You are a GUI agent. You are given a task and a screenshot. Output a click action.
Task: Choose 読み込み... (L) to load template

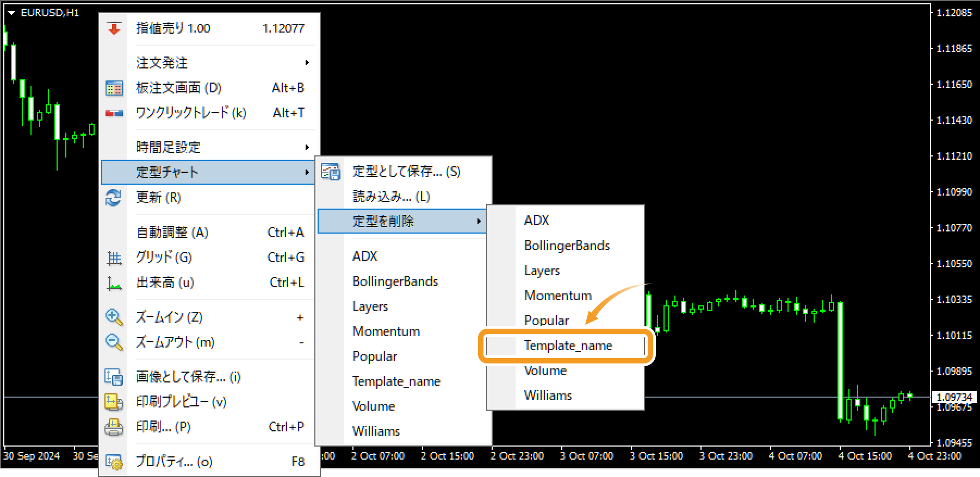391,197
